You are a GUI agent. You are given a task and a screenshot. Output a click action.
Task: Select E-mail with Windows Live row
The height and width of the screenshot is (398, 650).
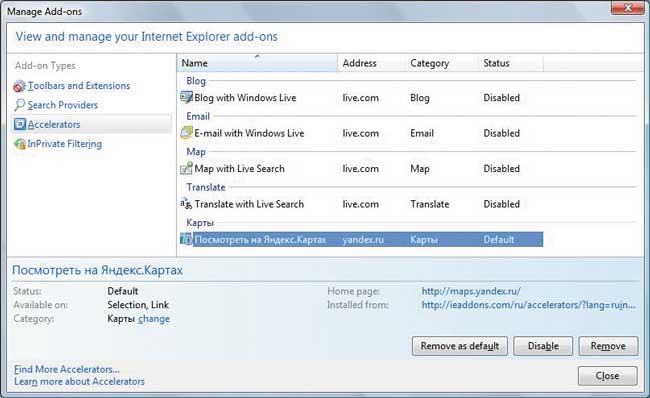point(361,133)
